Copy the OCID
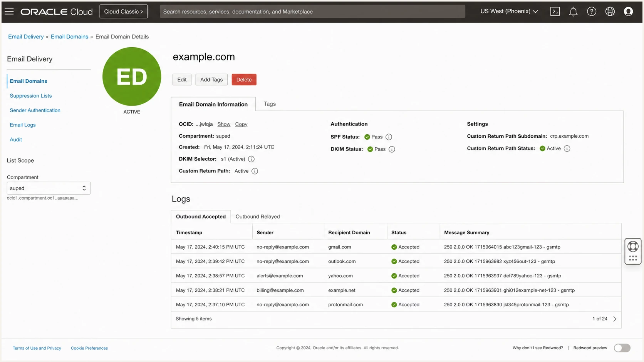 tap(241, 124)
